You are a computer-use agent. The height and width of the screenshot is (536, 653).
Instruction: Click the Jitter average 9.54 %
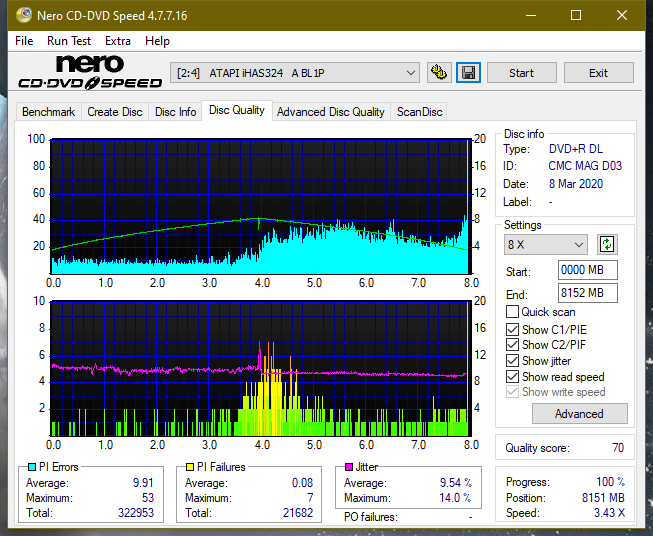pyautogui.click(x=456, y=483)
